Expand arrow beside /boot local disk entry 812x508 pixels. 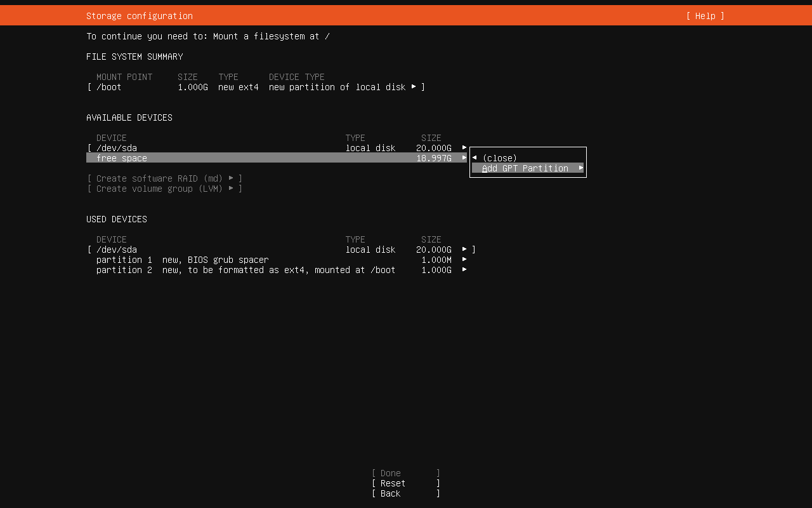click(414, 86)
